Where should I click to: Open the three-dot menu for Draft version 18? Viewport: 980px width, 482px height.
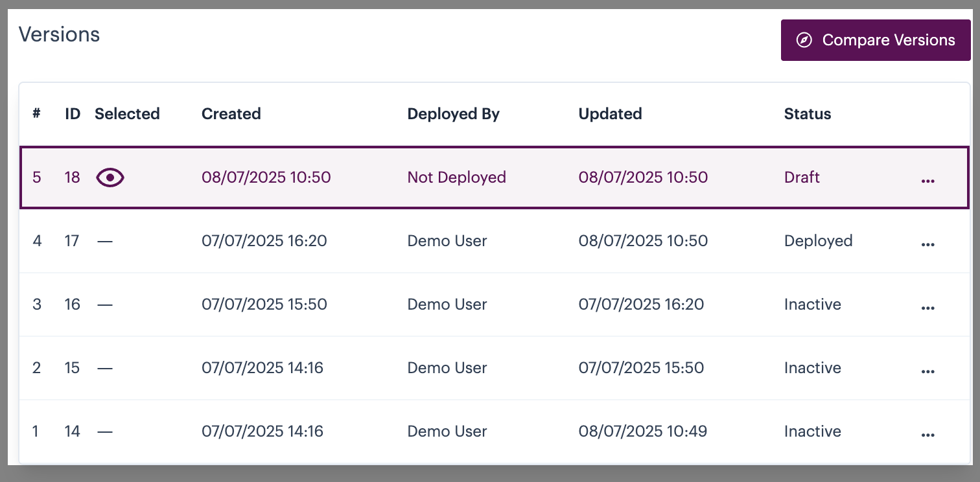tap(927, 181)
